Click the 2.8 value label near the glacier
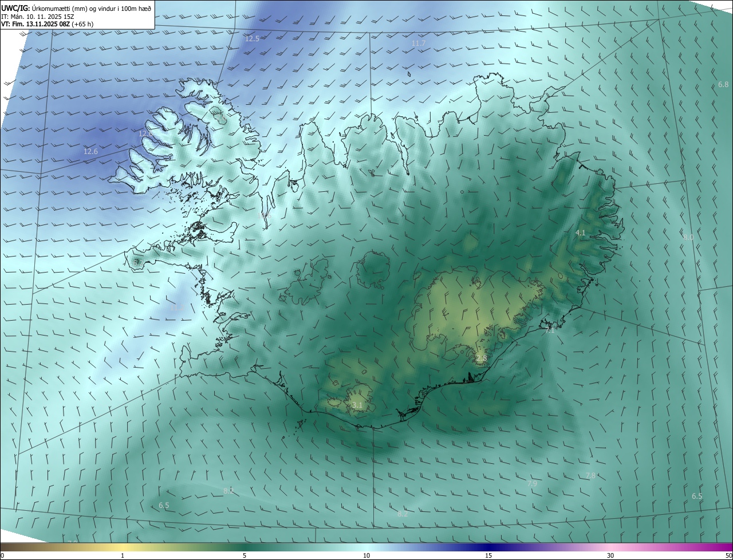 [x=481, y=358]
